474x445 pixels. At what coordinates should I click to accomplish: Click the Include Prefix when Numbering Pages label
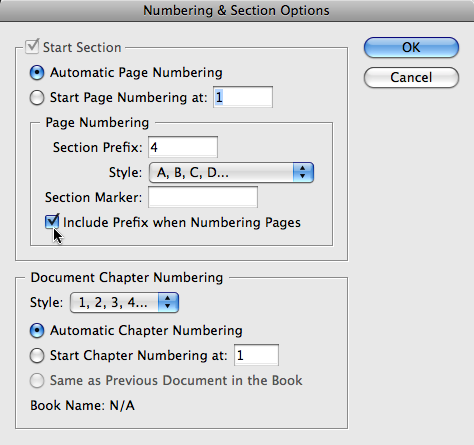pos(182,223)
